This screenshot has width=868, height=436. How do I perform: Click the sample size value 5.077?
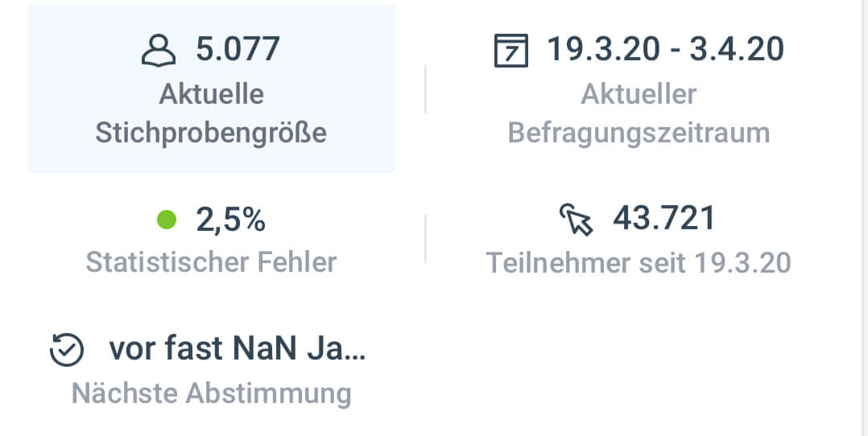coord(238,49)
